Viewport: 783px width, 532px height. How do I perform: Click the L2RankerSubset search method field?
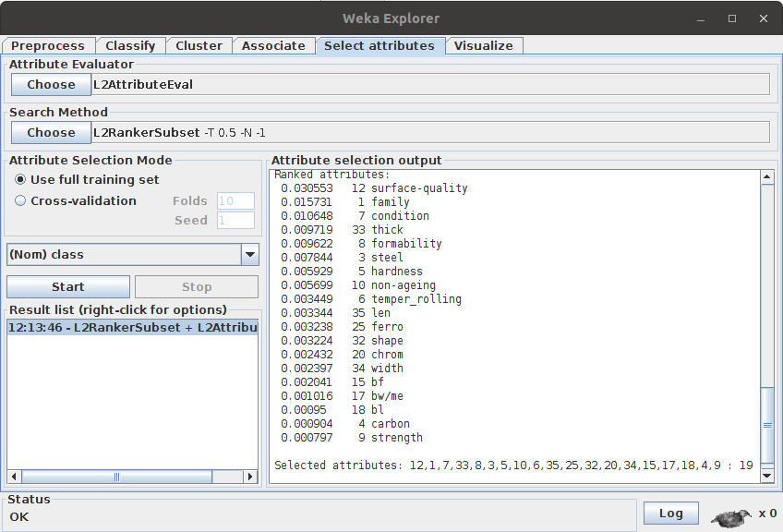(430, 132)
